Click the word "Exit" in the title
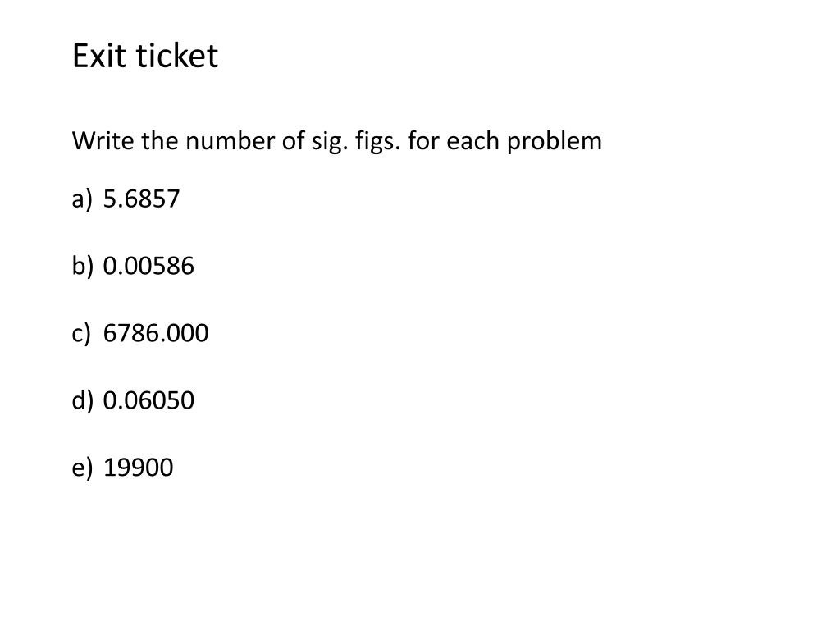This screenshot has height=630, width=840. [x=95, y=57]
